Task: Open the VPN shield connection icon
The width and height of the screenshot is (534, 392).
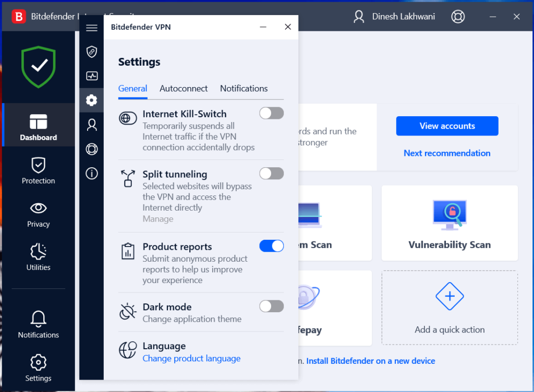Action: pyautogui.click(x=92, y=52)
